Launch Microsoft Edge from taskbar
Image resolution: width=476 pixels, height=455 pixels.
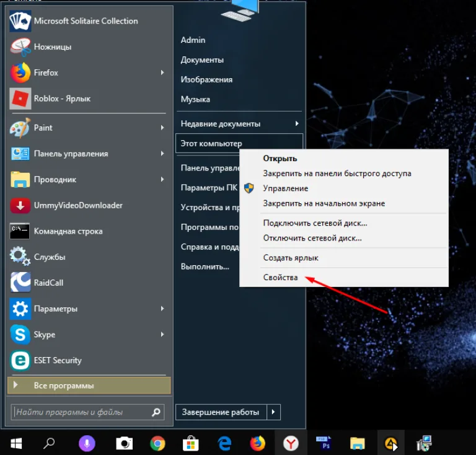224,443
